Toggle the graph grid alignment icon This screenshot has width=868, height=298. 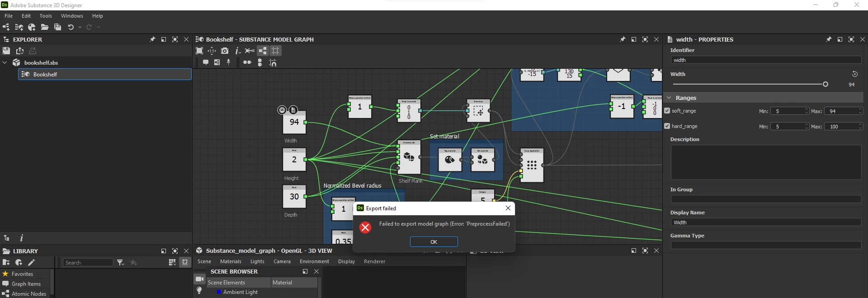point(275,51)
